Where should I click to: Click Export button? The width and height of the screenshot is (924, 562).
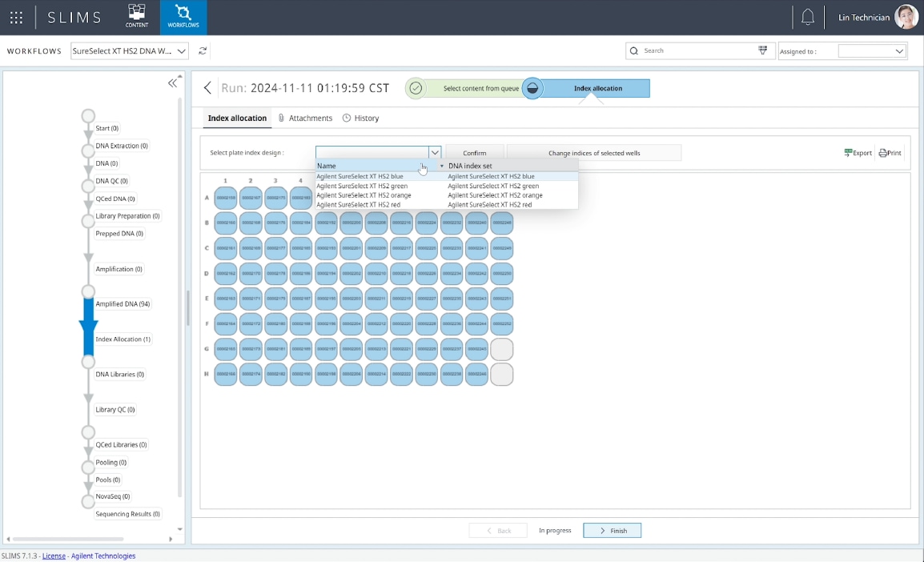[x=858, y=153]
